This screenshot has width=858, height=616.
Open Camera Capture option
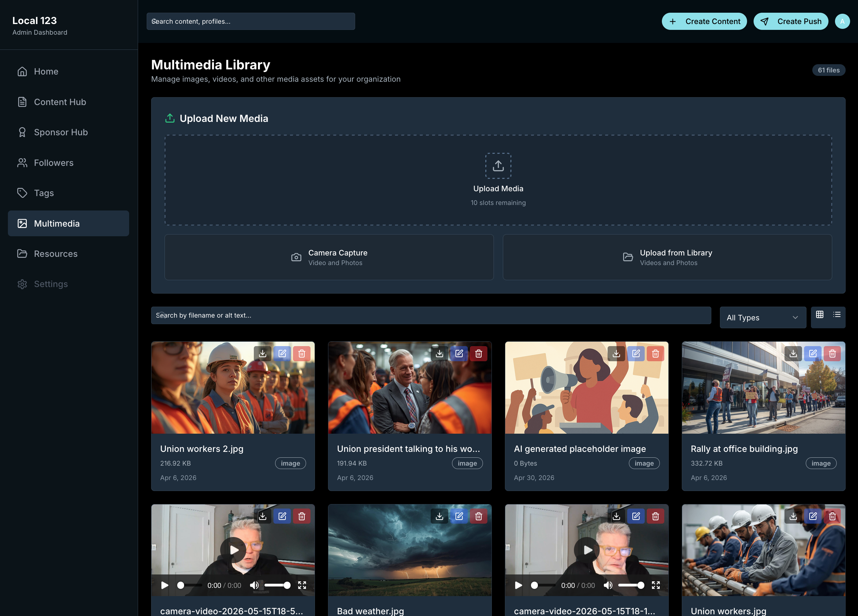click(329, 257)
